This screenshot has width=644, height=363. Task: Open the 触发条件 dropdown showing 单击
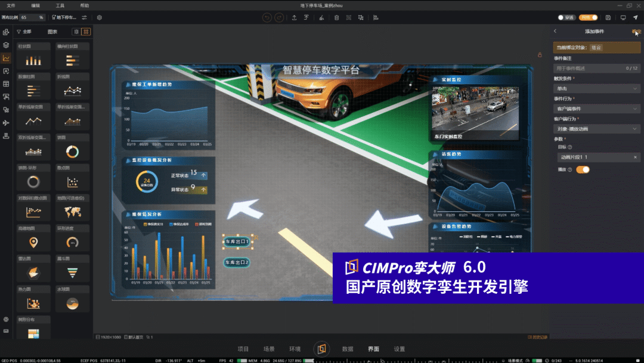(597, 88)
